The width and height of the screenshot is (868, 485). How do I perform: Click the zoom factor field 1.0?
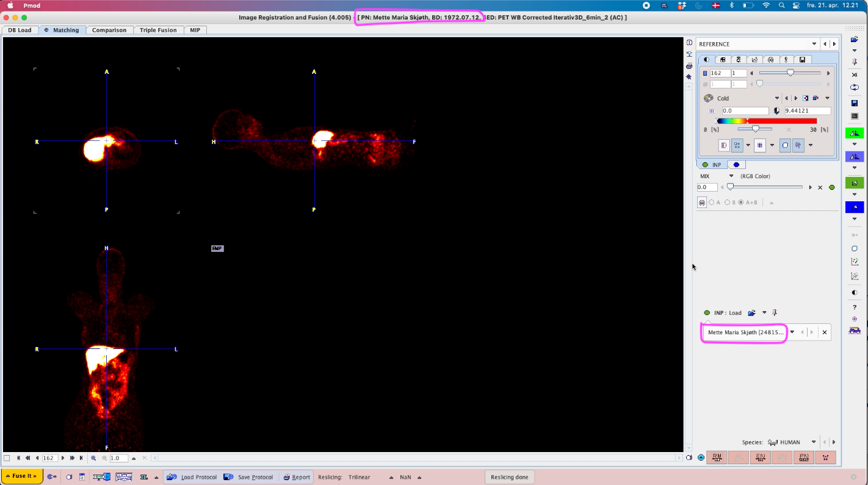(x=119, y=458)
